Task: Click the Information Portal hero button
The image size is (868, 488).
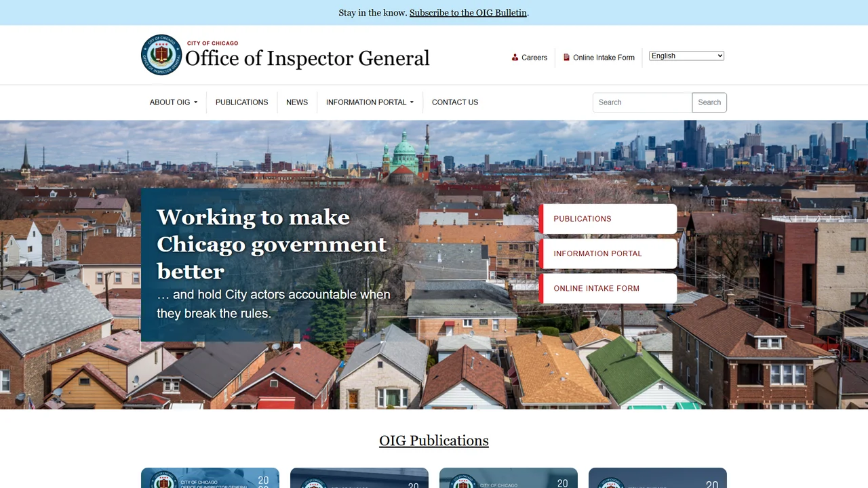Action: 608,253
